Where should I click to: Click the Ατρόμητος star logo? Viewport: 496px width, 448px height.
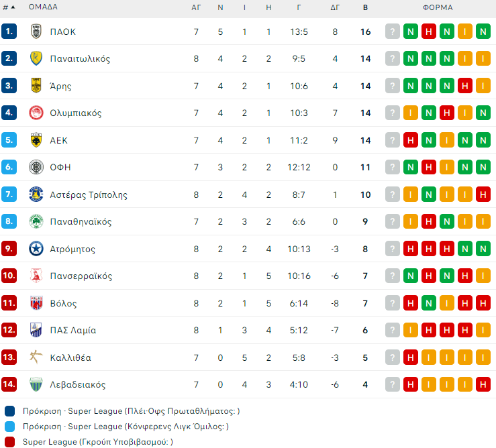[x=36, y=249]
